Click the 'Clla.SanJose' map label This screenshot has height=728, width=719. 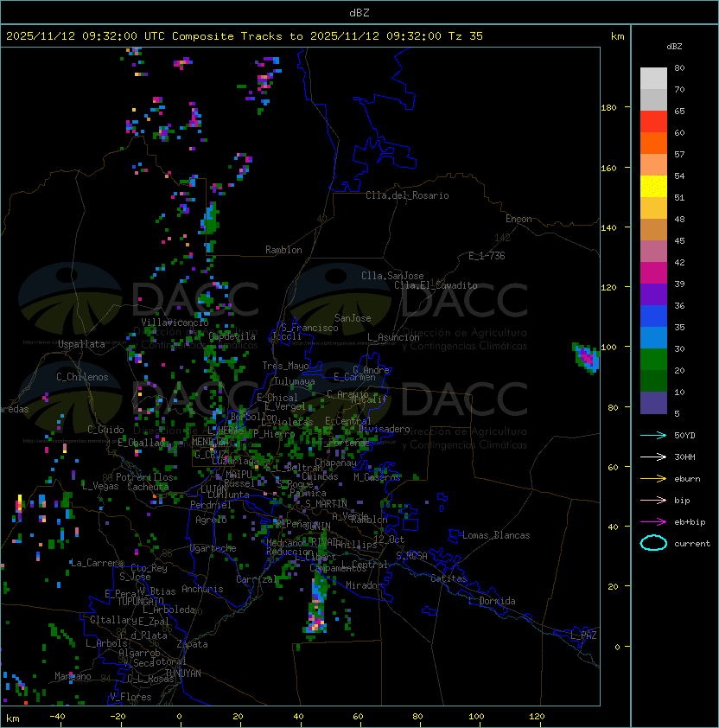(x=392, y=276)
